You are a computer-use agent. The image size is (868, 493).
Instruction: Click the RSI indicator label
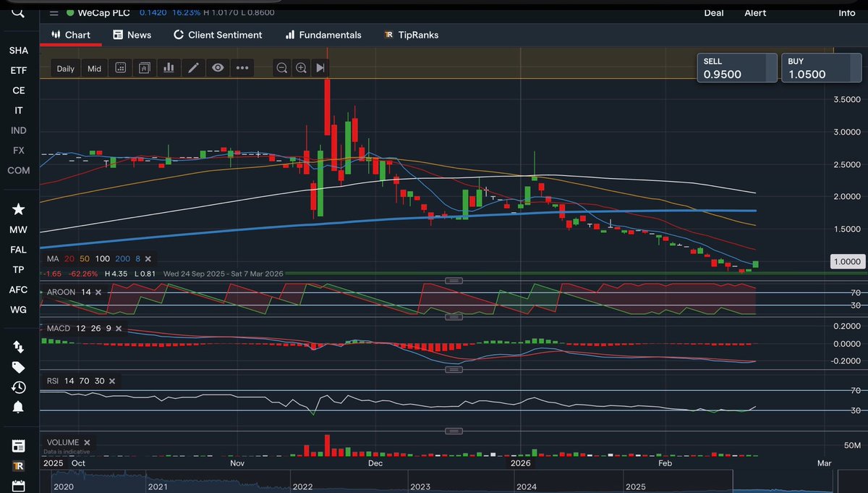tap(54, 381)
